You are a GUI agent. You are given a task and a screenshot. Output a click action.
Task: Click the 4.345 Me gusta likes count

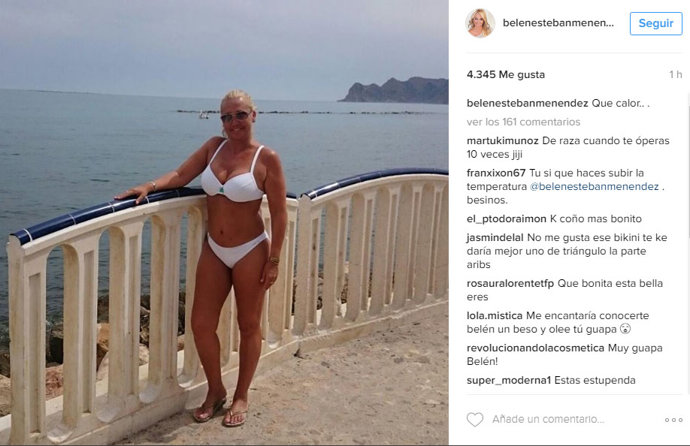point(506,75)
